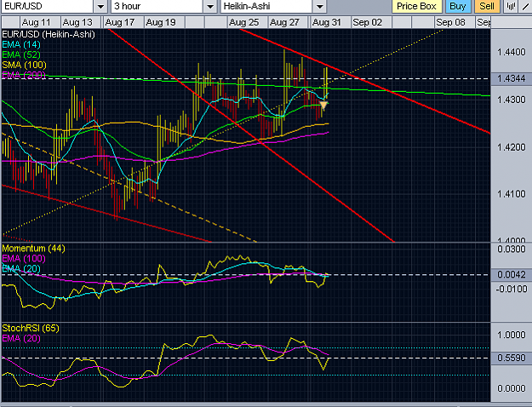Click the 0.5590 StochRSI value marker
Image resolution: width=532 pixels, height=407 pixels.
pyautogui.click(x=511, y=358)
